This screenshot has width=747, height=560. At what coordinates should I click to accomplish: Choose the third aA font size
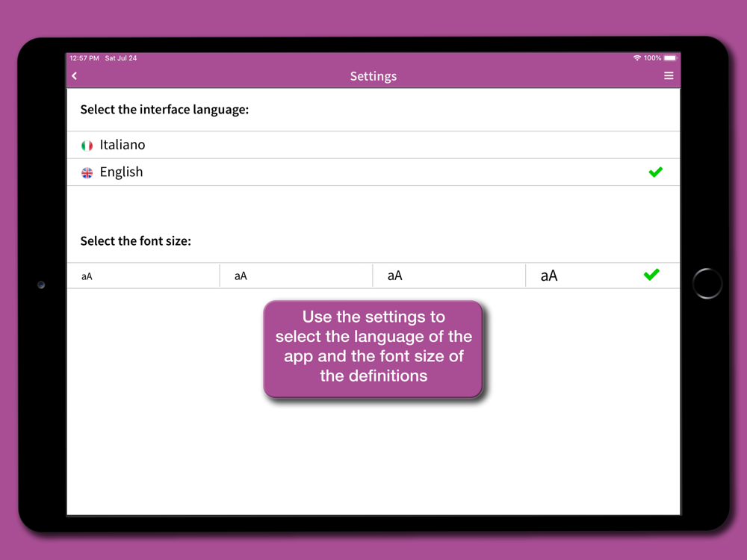pos(449,276)
